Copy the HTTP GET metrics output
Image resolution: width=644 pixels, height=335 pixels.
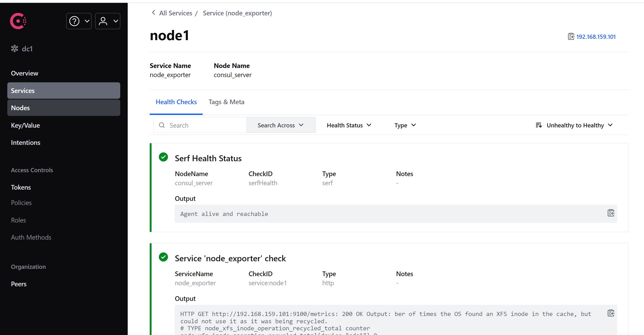(x=611, y=313)
